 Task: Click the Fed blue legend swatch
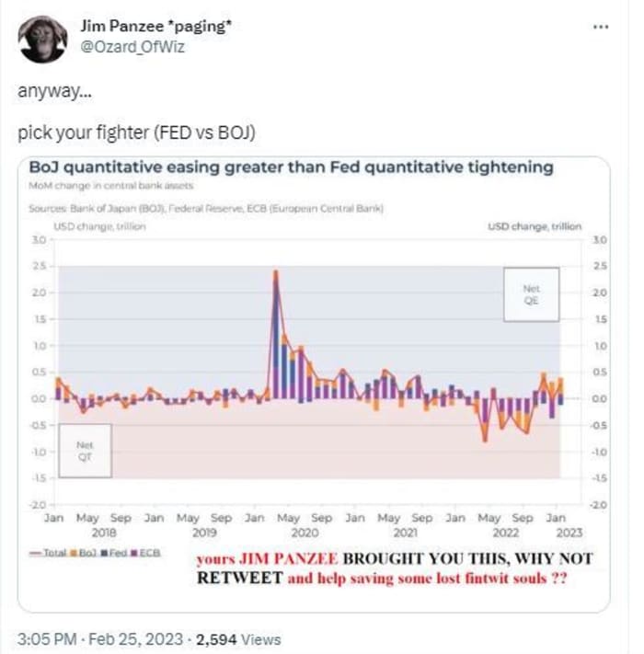104,553
